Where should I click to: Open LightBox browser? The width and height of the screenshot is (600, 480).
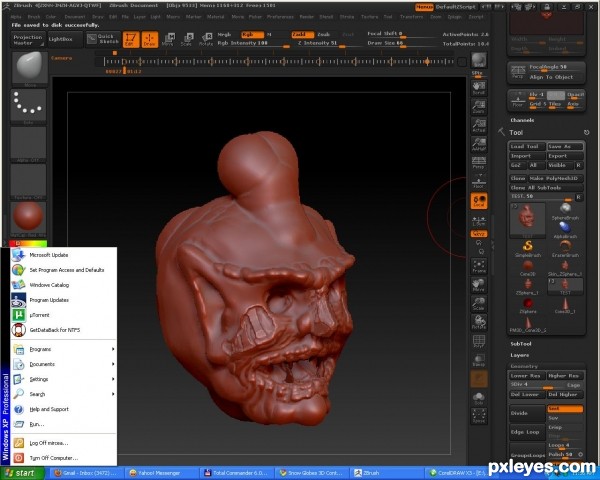(x=65, y=39)
